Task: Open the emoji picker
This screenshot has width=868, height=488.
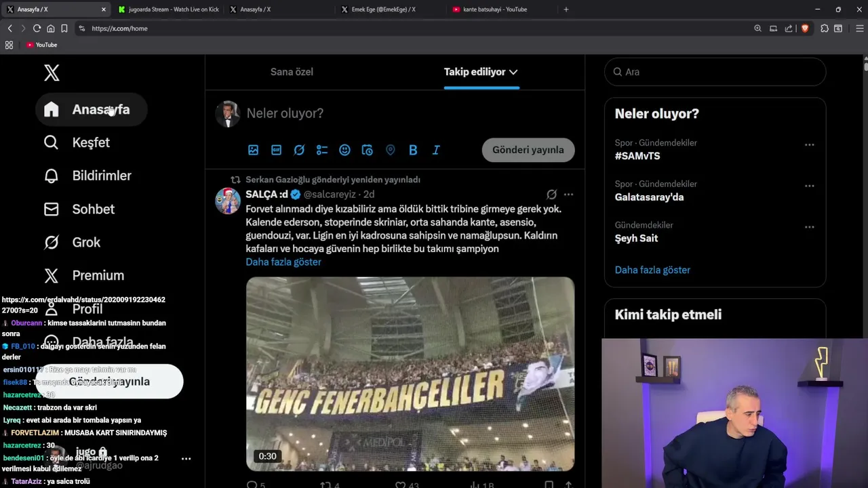Action: coord(344,150)
